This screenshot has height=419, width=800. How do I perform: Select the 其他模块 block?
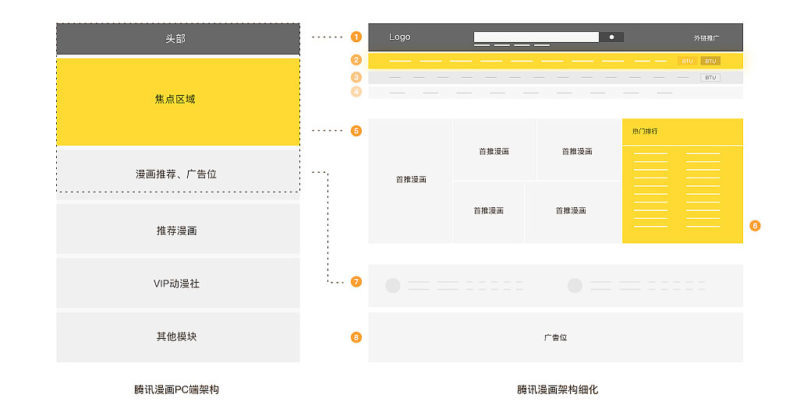178,337
